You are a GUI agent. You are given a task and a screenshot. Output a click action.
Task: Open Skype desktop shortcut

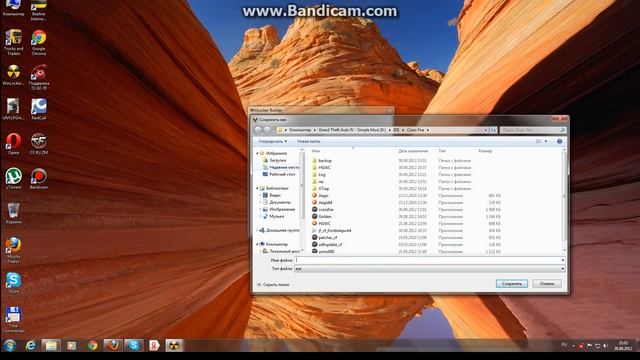coord(13,282)
